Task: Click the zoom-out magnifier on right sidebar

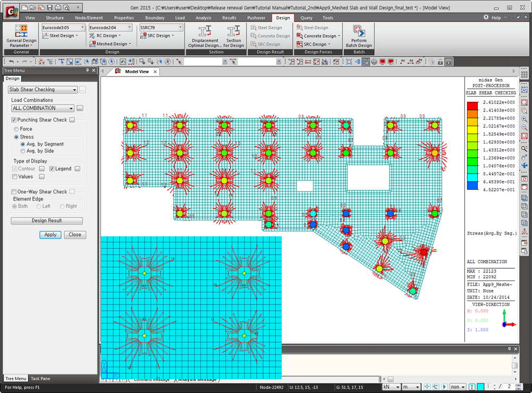Action: [x=524, y=127]
